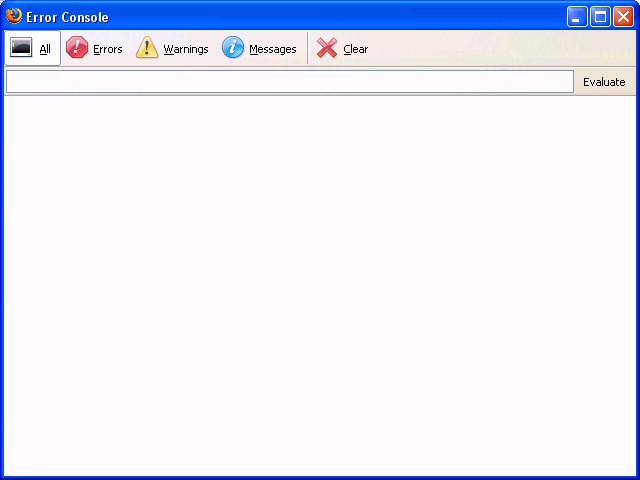Close the Error Console window
The height and width of the screenshot is (480, 640).
623,17
